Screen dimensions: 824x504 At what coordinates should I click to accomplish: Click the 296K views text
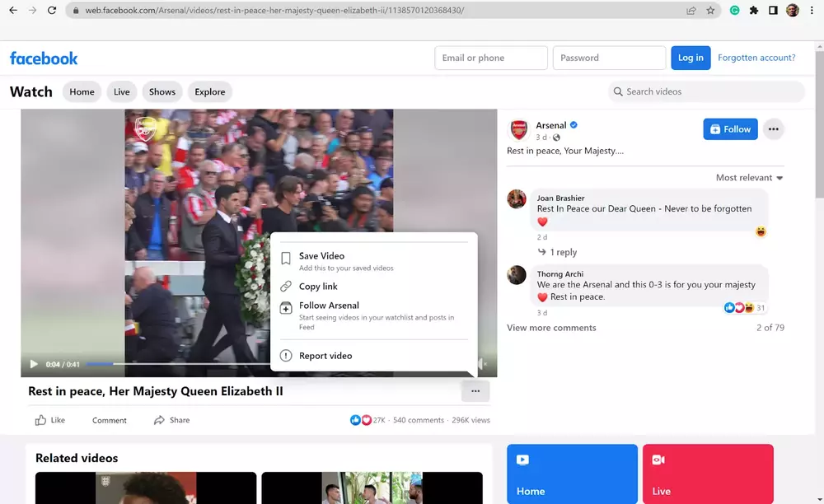(471, 420)
